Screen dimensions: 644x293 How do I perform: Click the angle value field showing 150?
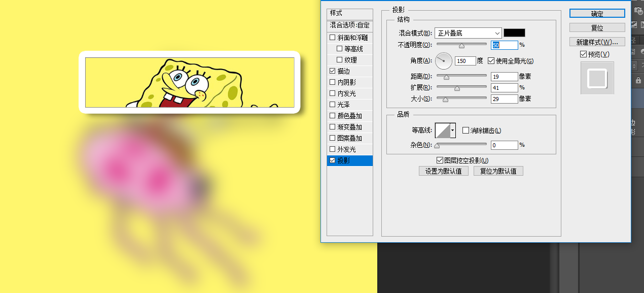coord(465,61)
